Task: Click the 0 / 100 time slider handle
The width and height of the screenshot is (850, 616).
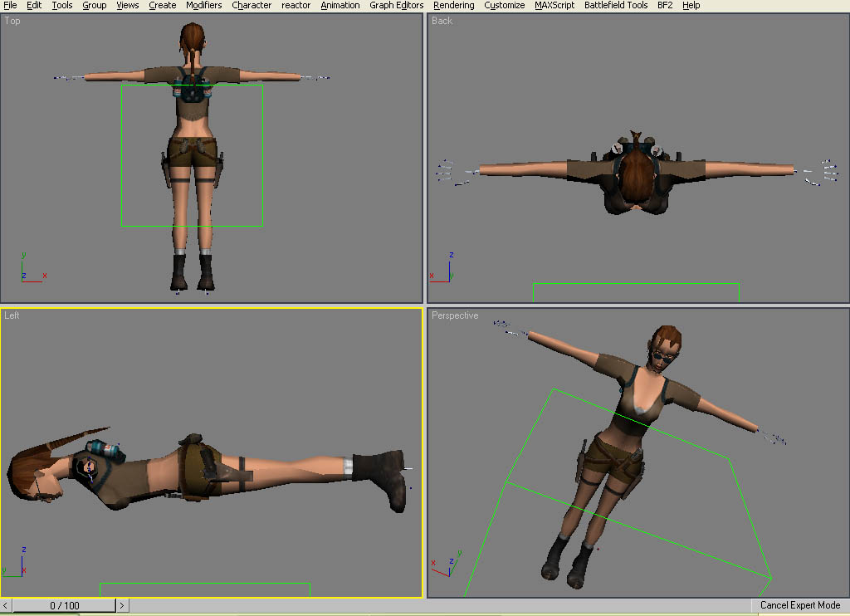Action: [x=64, y=605]
